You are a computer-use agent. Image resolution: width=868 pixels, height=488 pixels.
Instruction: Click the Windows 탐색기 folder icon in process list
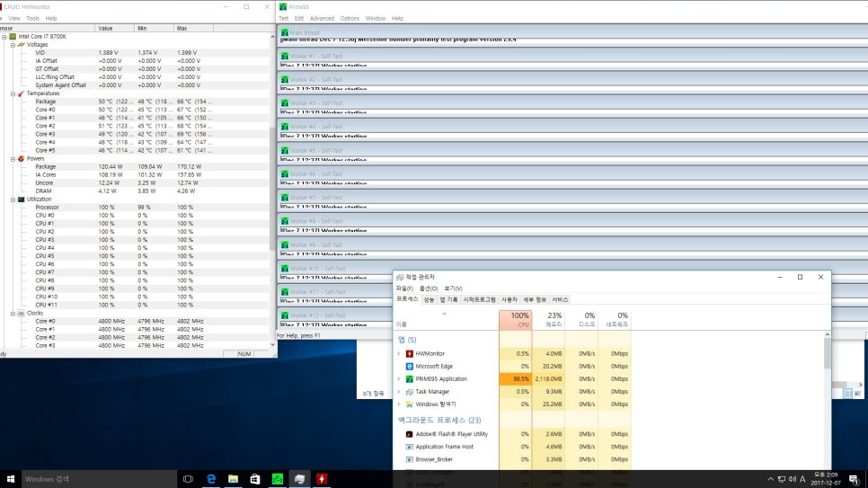pyautogui.click(x=409, y=404)
